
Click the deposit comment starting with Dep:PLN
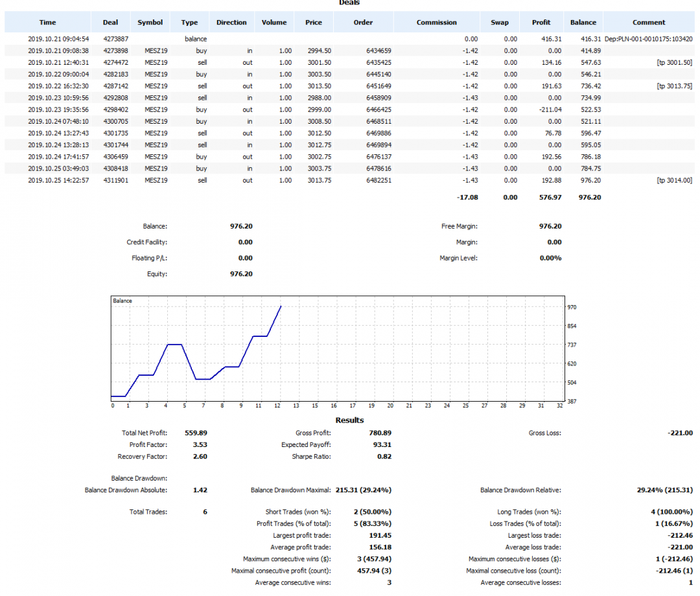tap(648, 39)
